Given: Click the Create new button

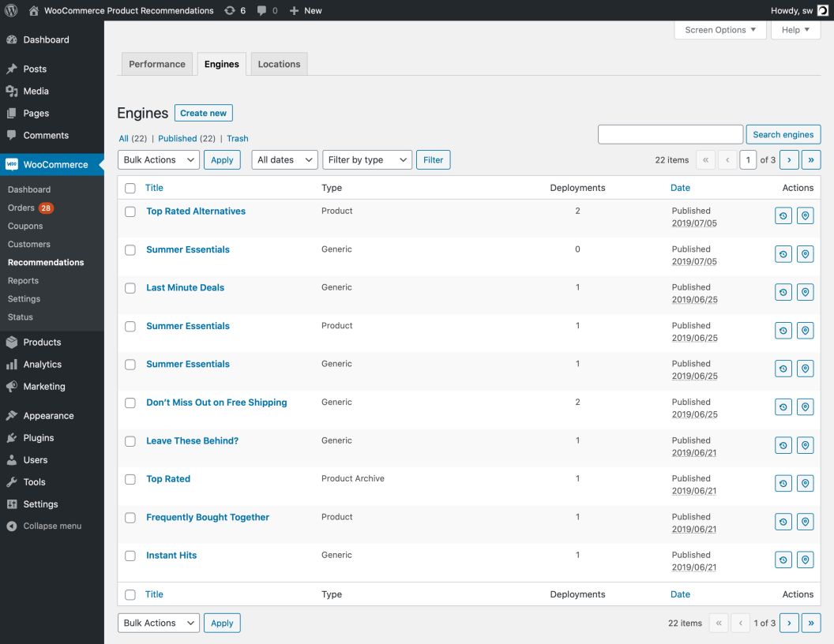Looking at the screenshot, I should (203, 112).
